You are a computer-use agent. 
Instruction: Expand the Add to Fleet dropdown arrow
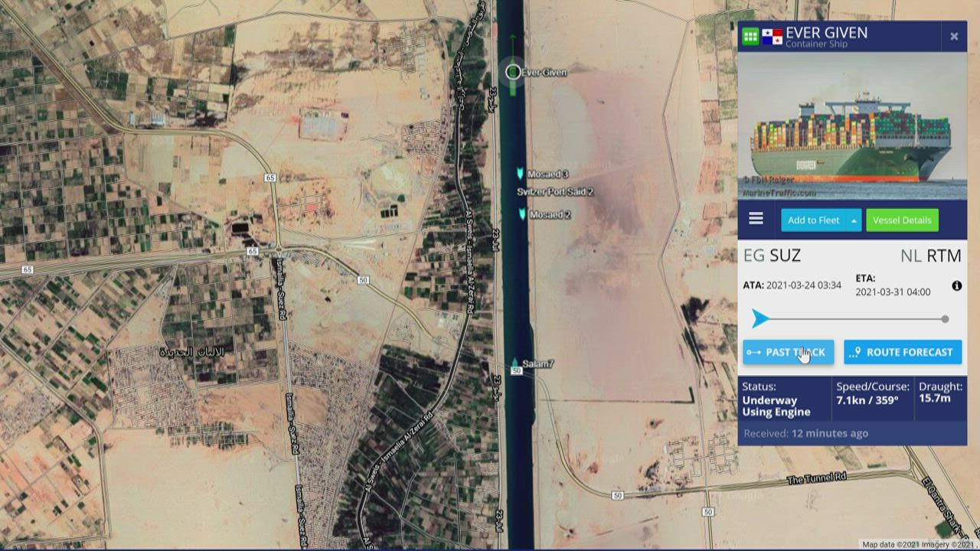[853, 220]
